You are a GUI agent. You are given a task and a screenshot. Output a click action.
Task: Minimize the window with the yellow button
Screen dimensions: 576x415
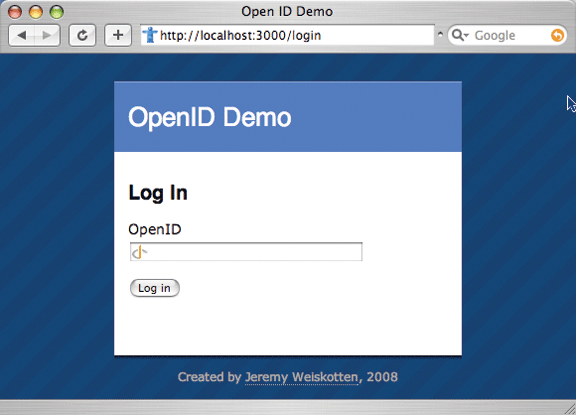coord(36,12)
